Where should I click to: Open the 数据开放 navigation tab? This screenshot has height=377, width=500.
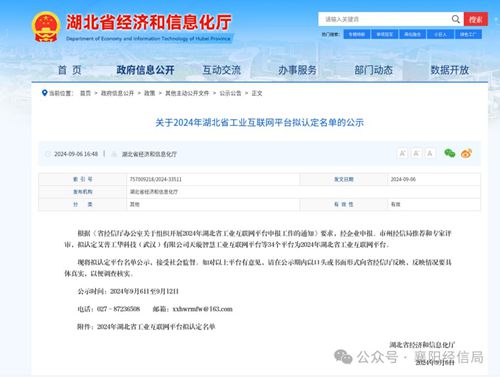[x=450, y=70]
